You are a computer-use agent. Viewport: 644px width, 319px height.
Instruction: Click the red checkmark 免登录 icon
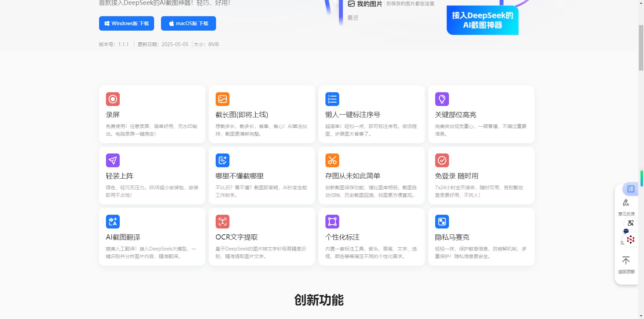coord(442,160)
